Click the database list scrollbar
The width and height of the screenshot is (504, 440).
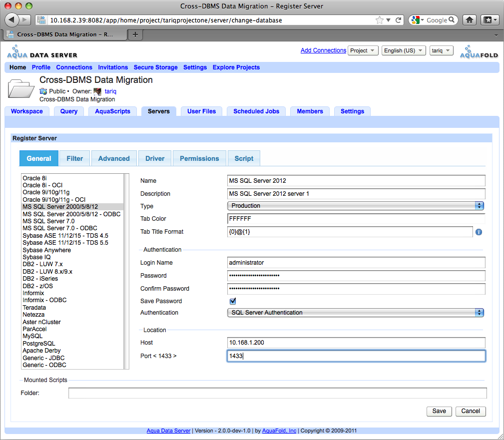pos(126,271)
